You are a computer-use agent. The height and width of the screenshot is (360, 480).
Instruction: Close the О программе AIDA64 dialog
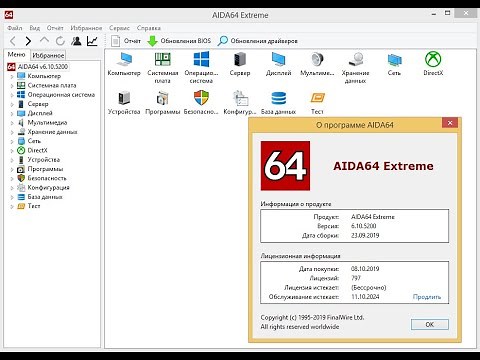450,123
